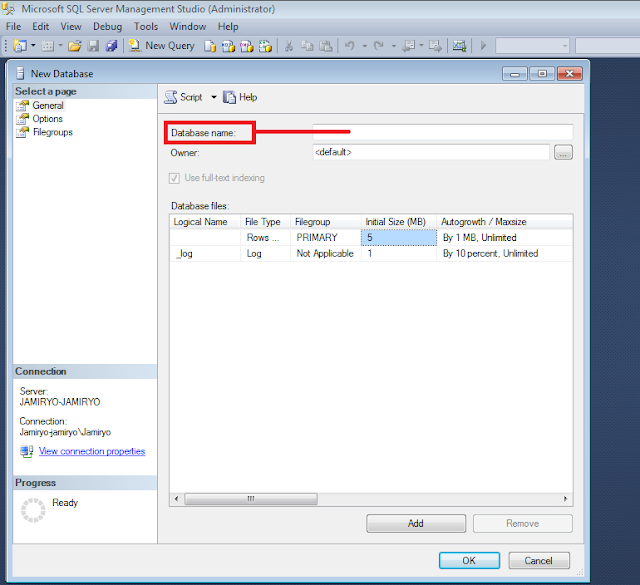This screenshot has height=585, width=640.
Task: Click the Cut scissors icon
Action: point(289,46)
